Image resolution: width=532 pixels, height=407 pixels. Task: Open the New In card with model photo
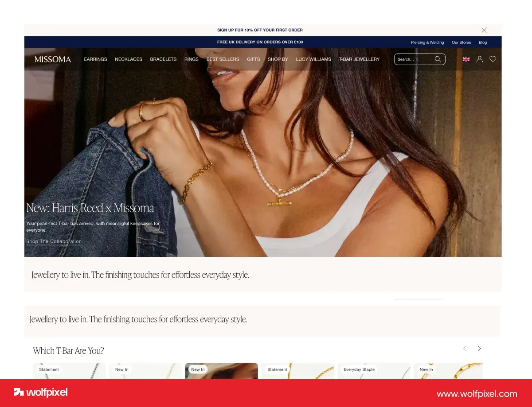click(221, 371)
